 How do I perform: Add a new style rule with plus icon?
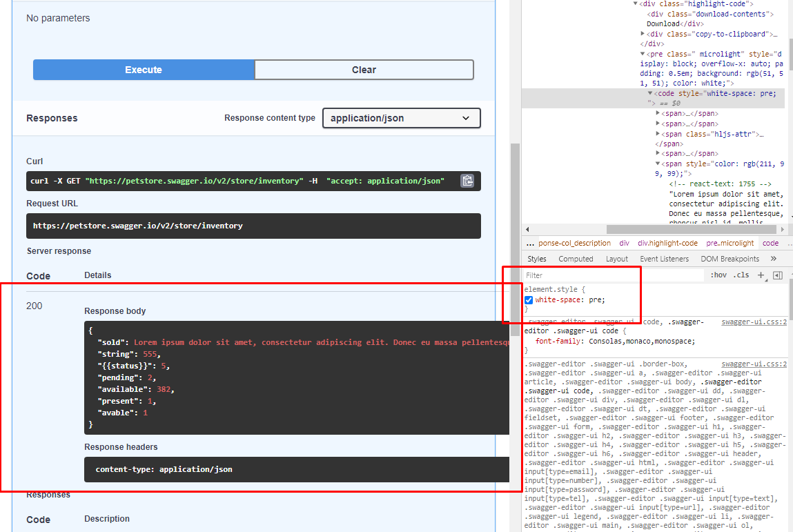(761, 275)
